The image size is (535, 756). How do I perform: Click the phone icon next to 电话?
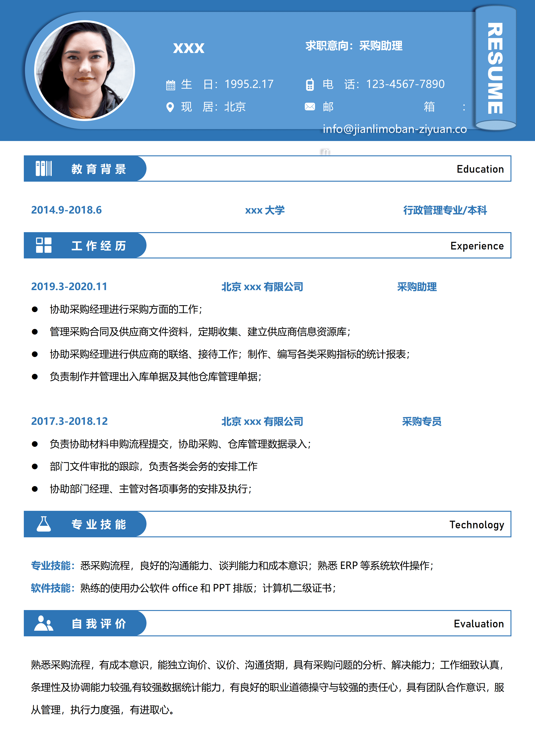310,85
